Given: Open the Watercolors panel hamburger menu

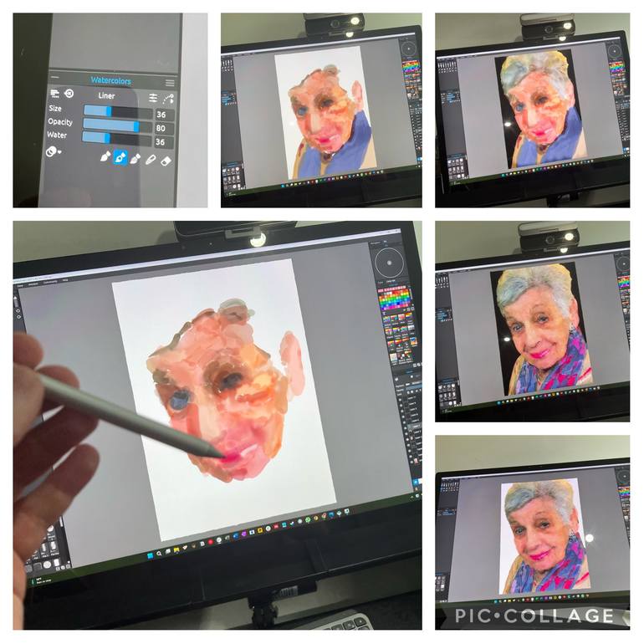Looking at the screenshot, I should coord(170,83).
